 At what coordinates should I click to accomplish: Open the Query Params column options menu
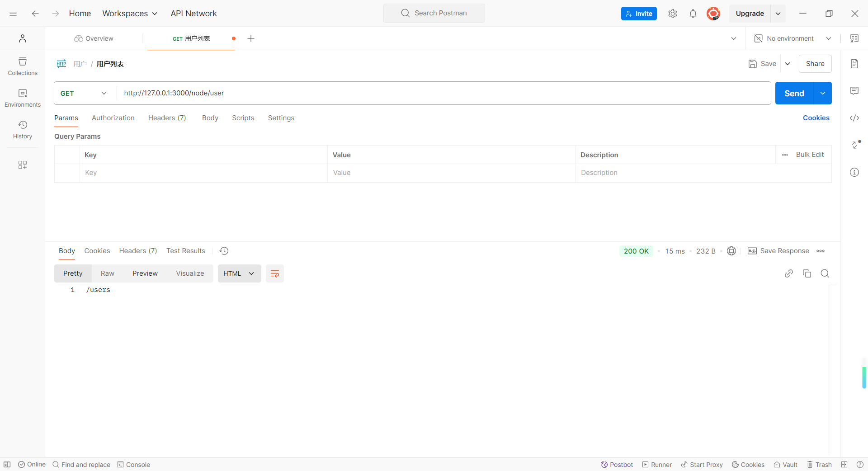785,155
